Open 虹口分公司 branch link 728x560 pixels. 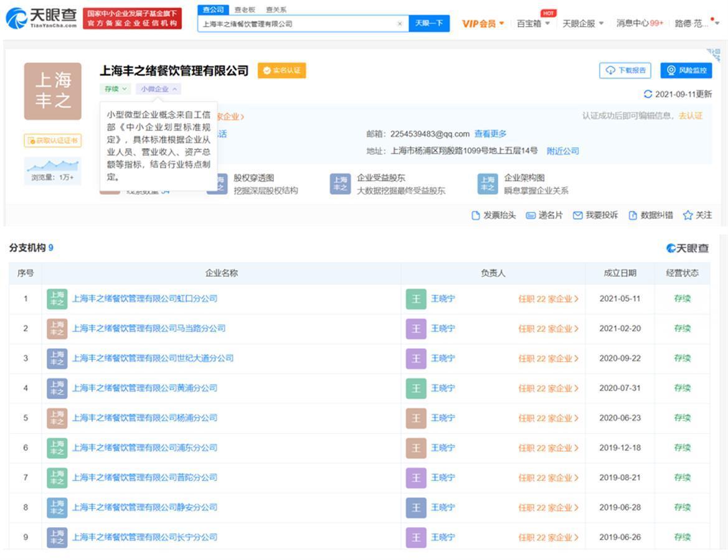pos(145,299)
